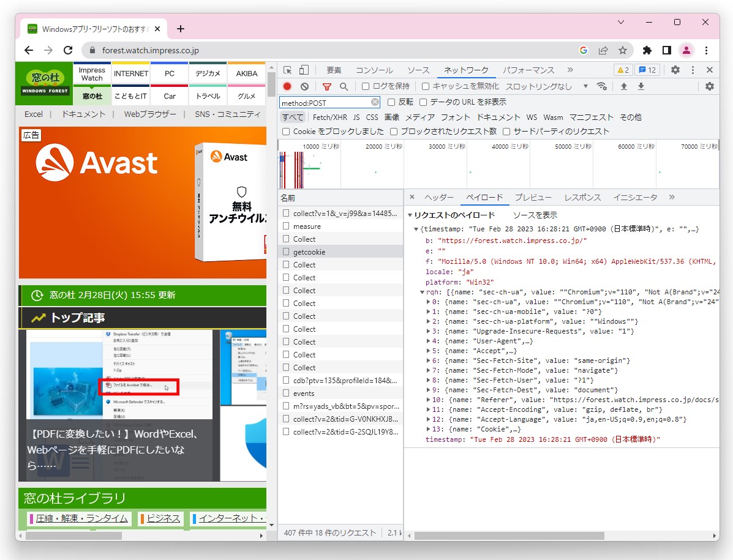The image size is (733, 560).
Task: Collapse the rqh array node
Action: coord(422,293)
